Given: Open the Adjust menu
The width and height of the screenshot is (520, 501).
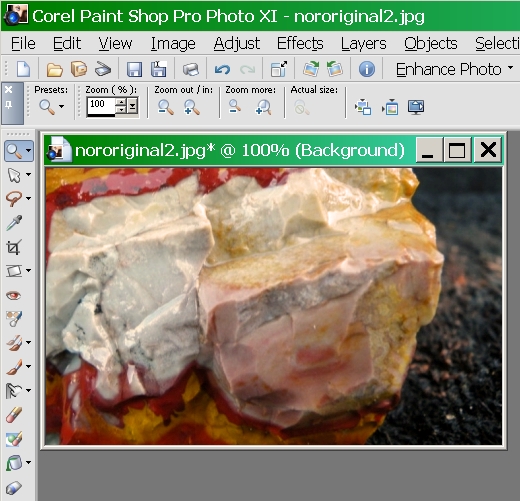Looking at the screenshot, I should [237, 43].
